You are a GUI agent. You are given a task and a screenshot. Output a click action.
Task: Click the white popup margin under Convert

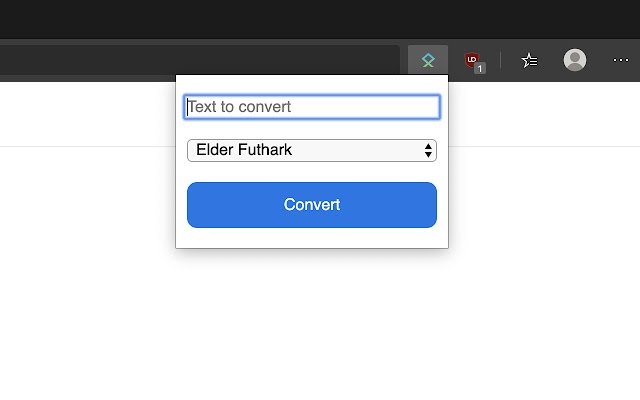click(312, 238)
